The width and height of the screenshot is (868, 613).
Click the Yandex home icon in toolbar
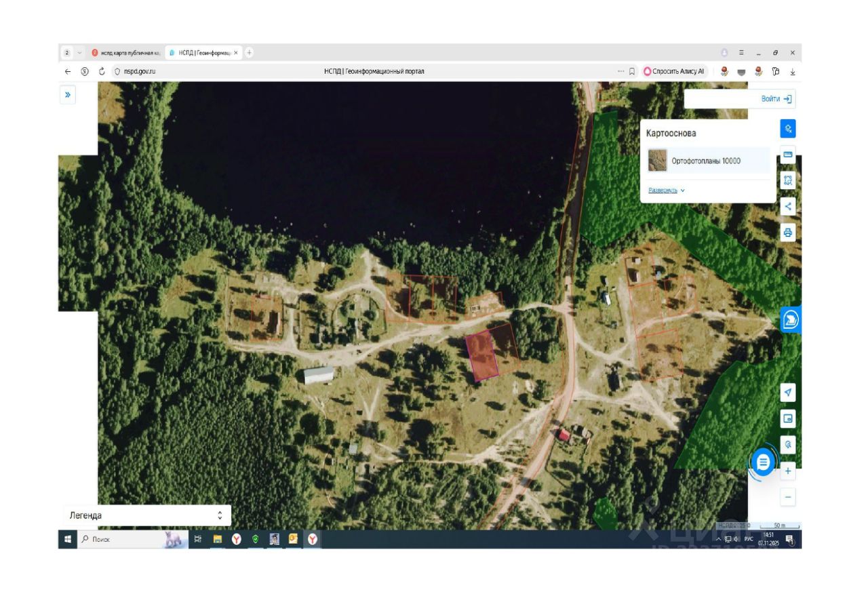pos(85,71)
